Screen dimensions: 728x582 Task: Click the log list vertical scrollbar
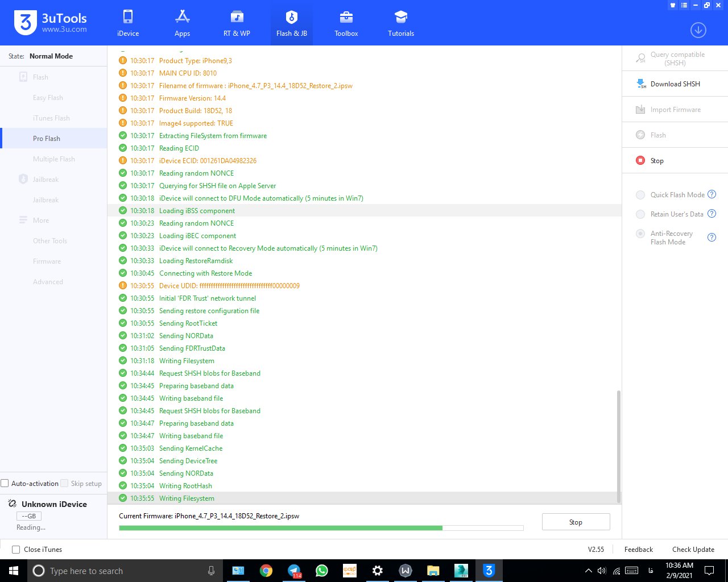tap(618, 446)
